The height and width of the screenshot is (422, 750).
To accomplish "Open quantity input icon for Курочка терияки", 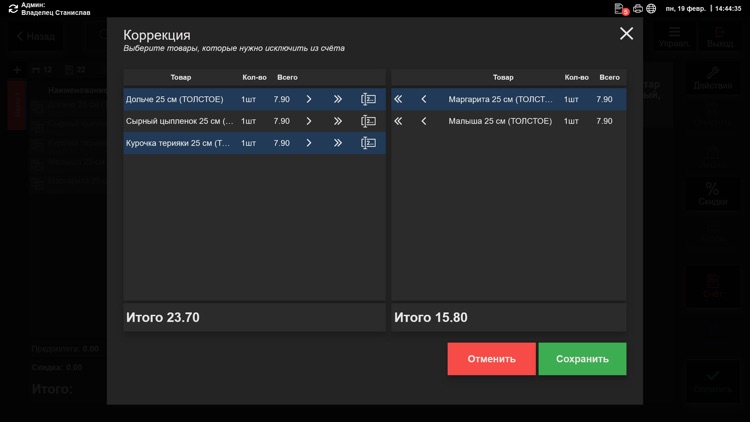I will click(368, 143).
